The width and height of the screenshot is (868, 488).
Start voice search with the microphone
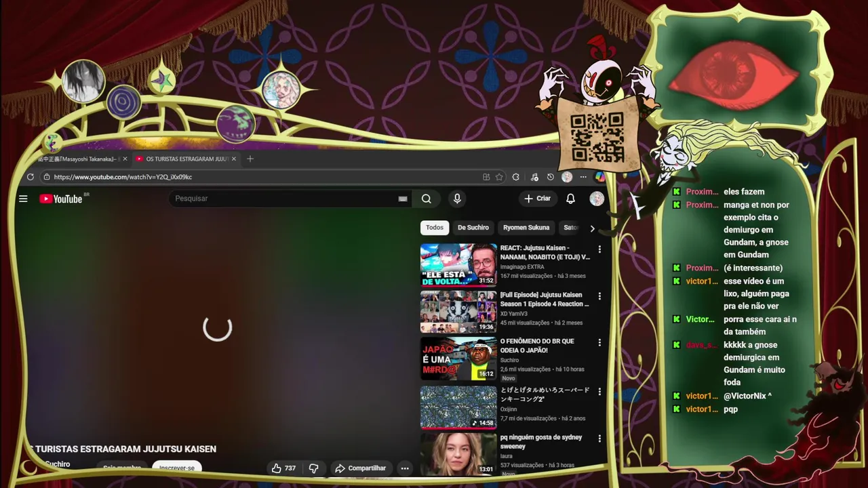point(457,199)
